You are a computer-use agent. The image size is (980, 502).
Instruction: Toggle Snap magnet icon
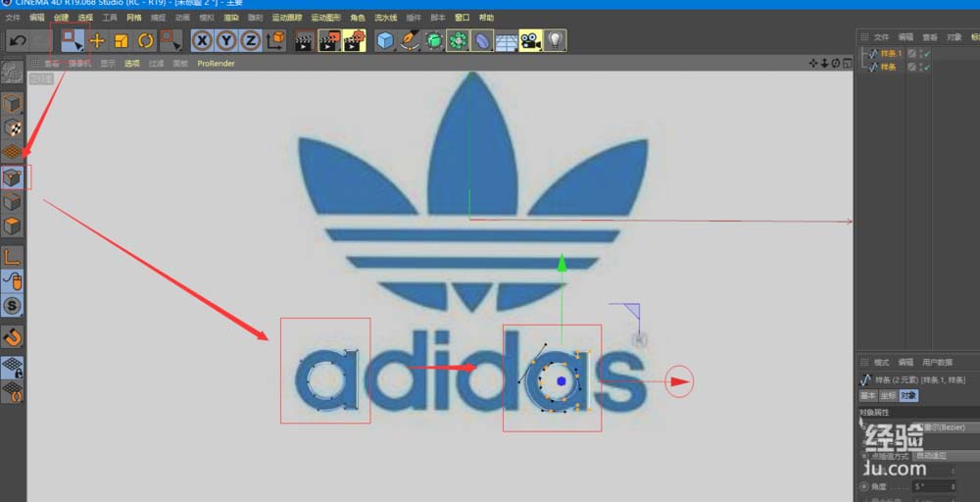pos(13,337)
